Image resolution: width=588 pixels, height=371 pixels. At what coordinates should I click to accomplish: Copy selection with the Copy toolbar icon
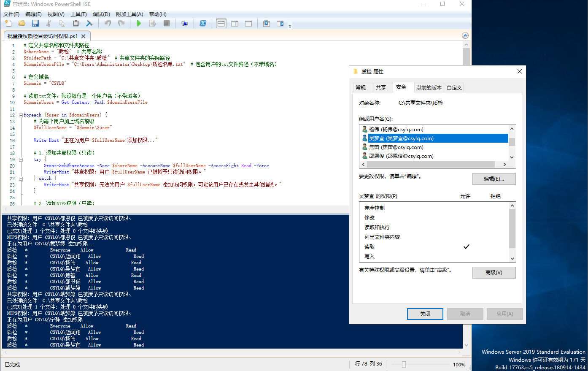pos(62,24)
